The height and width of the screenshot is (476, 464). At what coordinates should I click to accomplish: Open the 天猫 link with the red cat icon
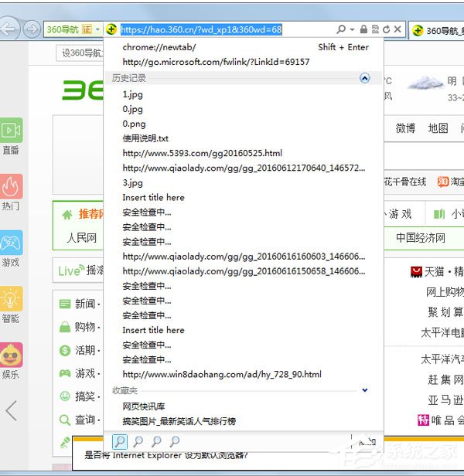point(437,271)
